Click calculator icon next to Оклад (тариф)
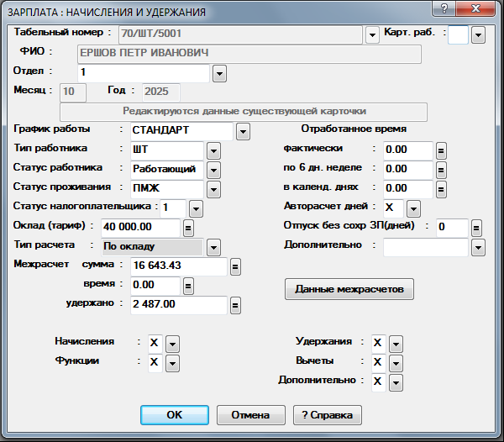 [x=188, y=228]
